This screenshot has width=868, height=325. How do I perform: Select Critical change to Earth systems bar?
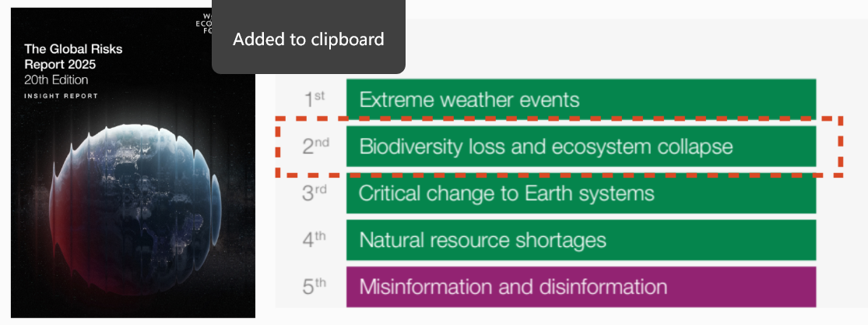click(x=582, y=193)
